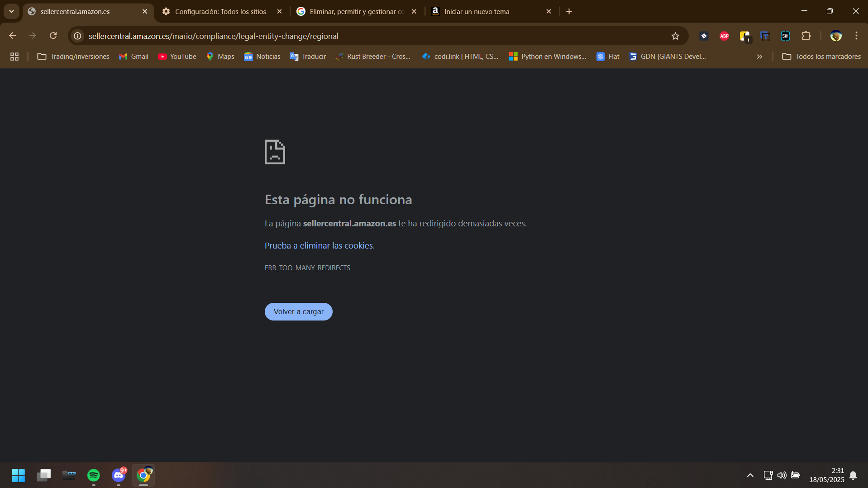Click the Prueba a eliminar las cookies link
Image resolution: width=868 pixels, height=488 pixels.
319,245
